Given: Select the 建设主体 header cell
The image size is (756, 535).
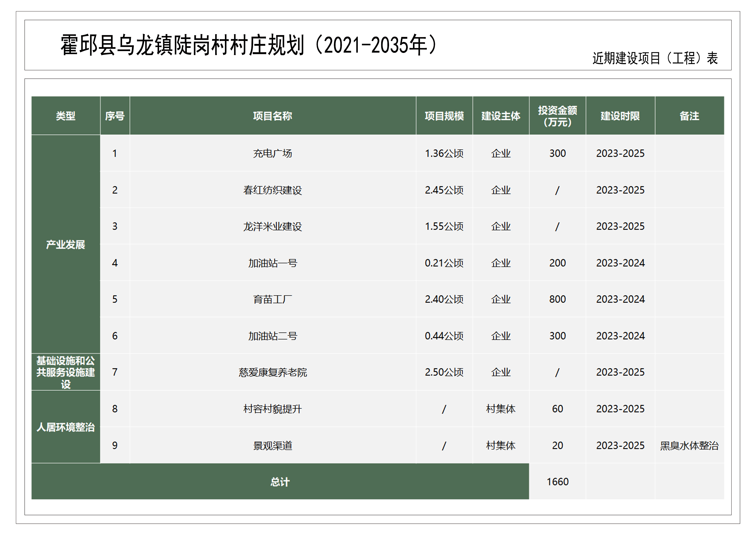Looking at the screenshot, I should point(500,116).
